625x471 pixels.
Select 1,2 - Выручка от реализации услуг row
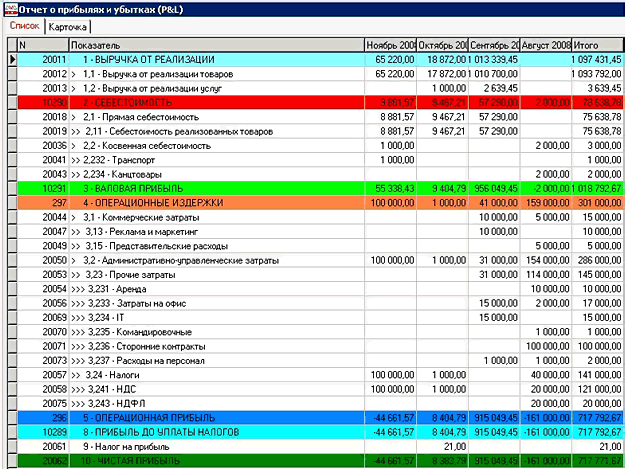pos(320,88)
